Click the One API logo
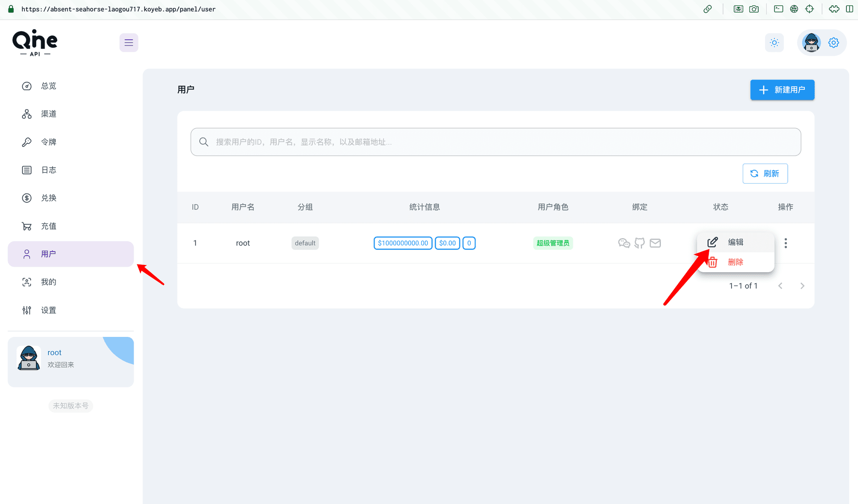Viewport: 858px width, 504px height. (x=35, y=43)
